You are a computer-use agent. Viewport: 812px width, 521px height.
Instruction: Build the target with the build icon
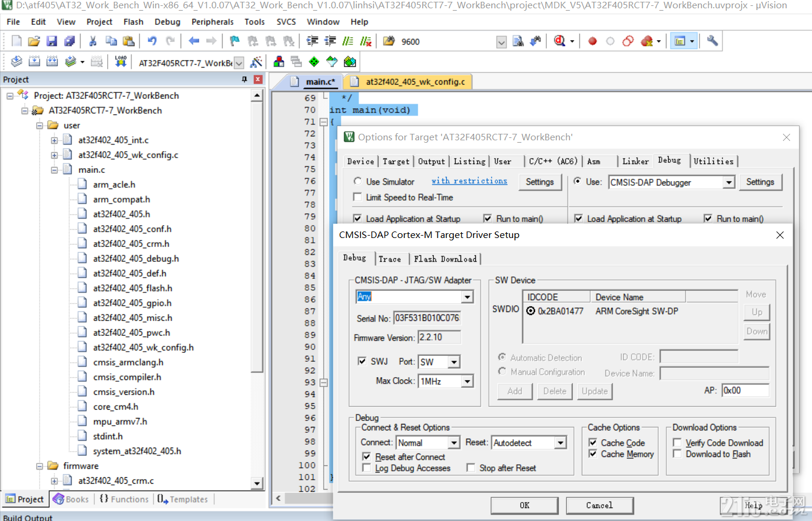pyautogui.click(x=34, y=62)
